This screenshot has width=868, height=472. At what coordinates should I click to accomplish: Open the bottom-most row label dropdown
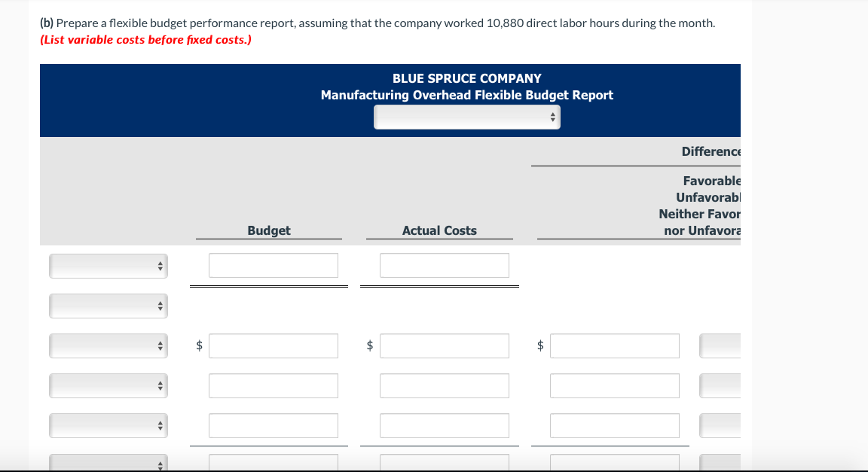108,464
